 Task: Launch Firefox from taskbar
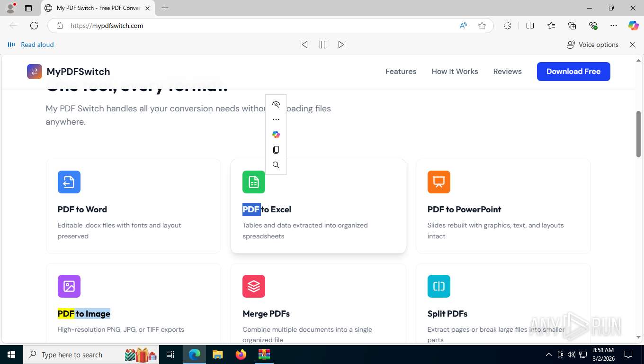pos(241,355)
